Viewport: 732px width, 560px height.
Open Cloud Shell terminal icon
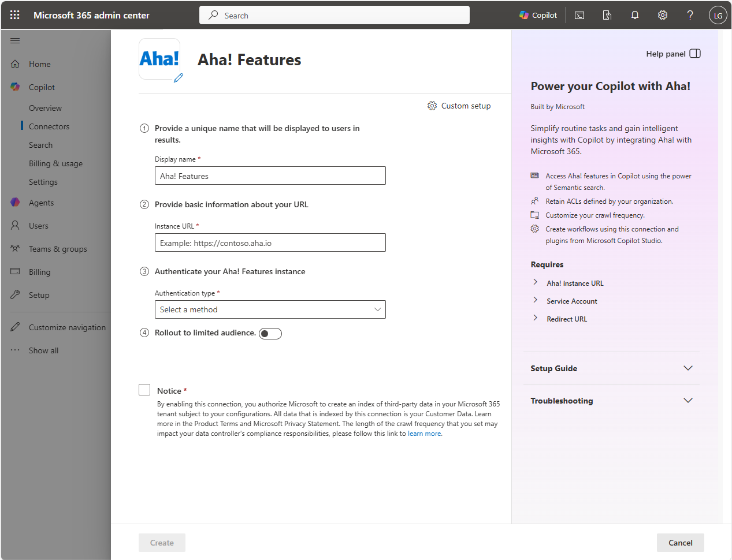pyautogui.click(x=579, y=15)
